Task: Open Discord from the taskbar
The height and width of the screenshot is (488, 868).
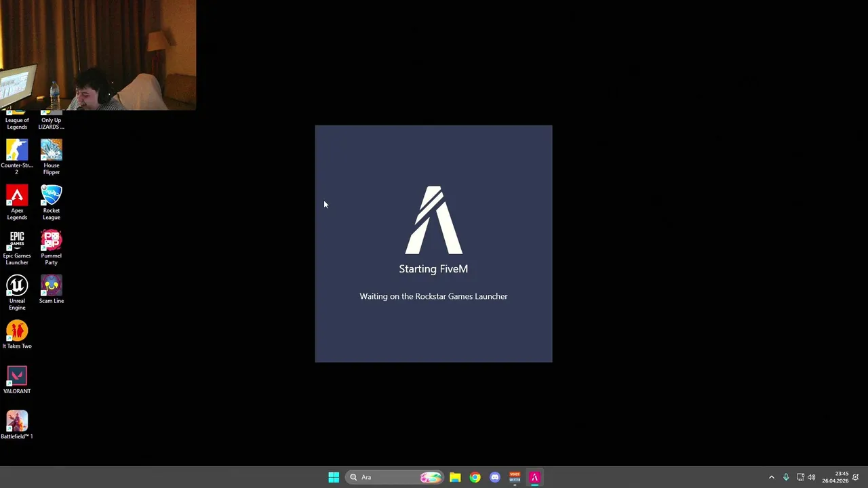Action: click(495, 477)
